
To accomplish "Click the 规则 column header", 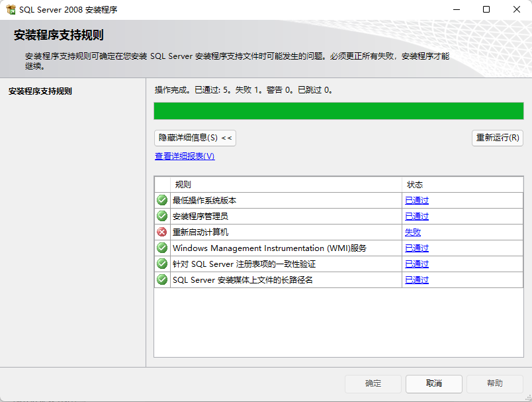I will (x=286, y=185).
